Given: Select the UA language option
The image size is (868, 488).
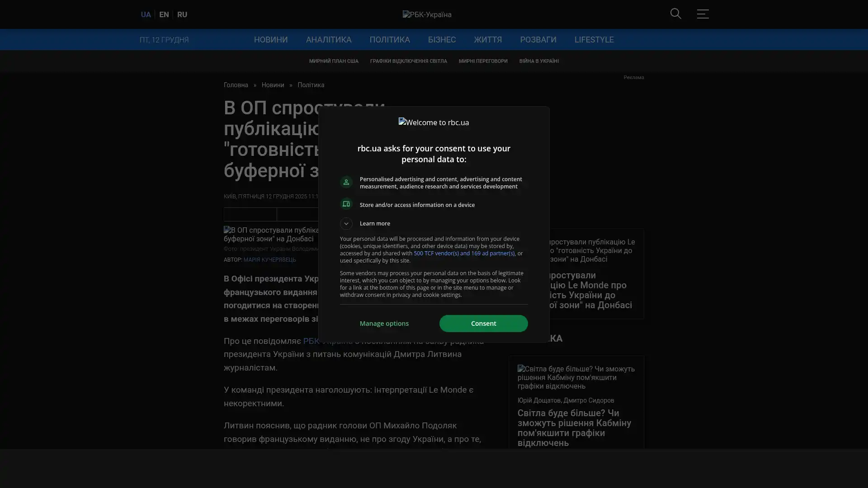Looking at the screenshot, I should [146, 14].
